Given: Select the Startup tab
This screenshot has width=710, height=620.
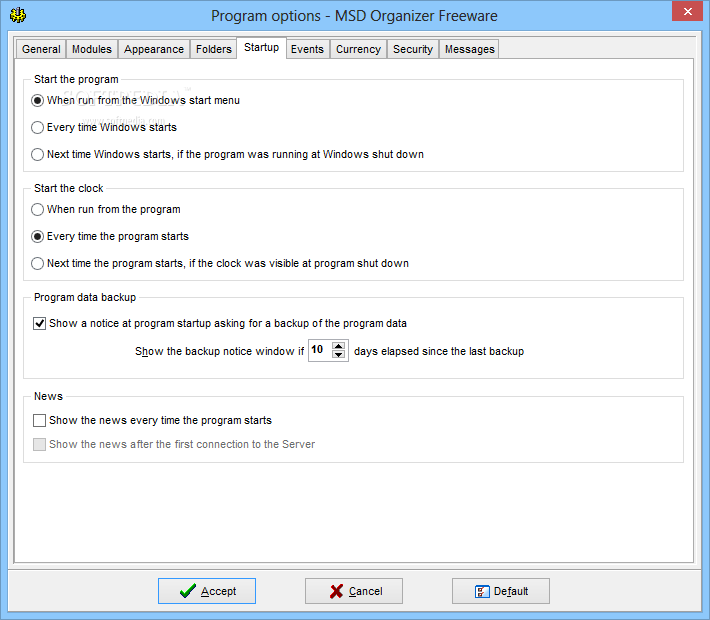Looking at the screenshot, I should [x=261, y=48].
